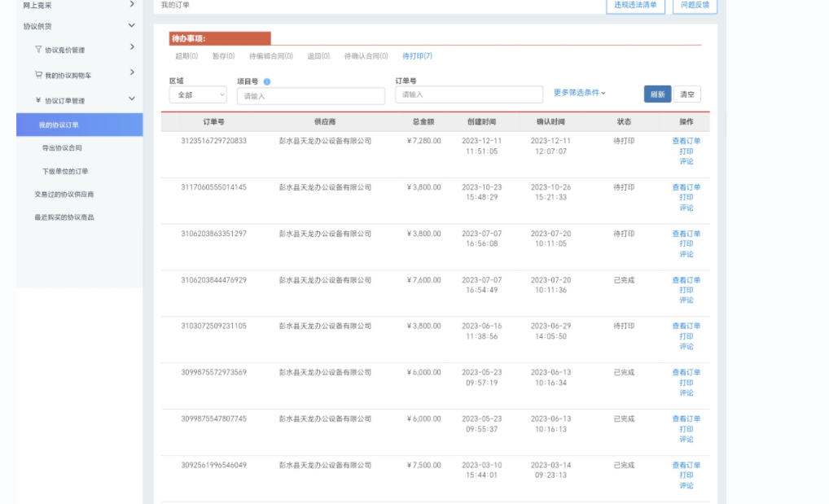Expand the 网上竞采 sidebar menu
The width and height of the screenshot is (829, 504).
coord(132,5)
